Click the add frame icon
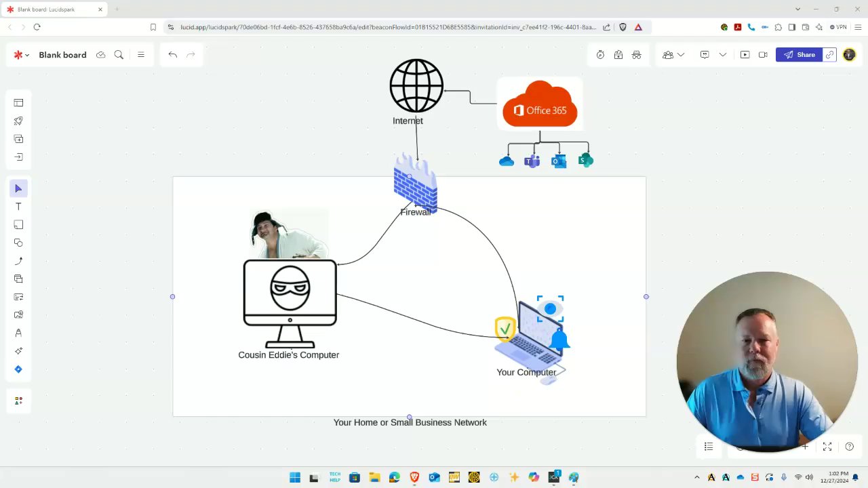The height and width of the screenshot is (488, 868). coord(18,139)
